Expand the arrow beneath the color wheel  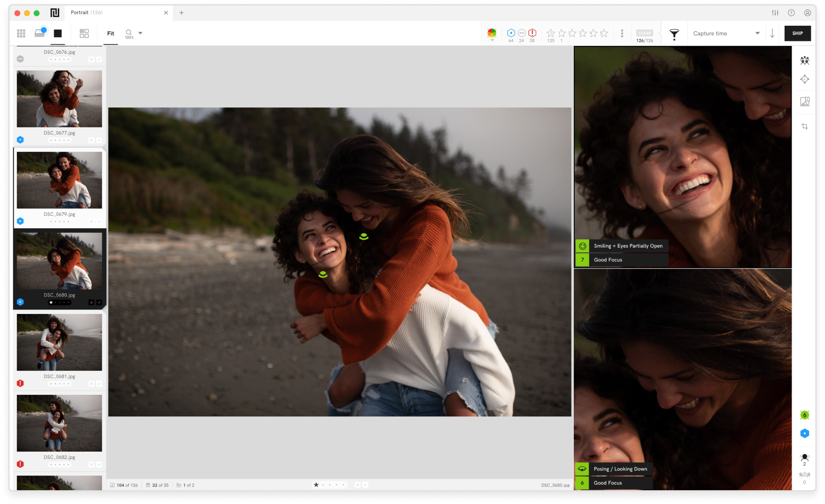tap(492, 40)
